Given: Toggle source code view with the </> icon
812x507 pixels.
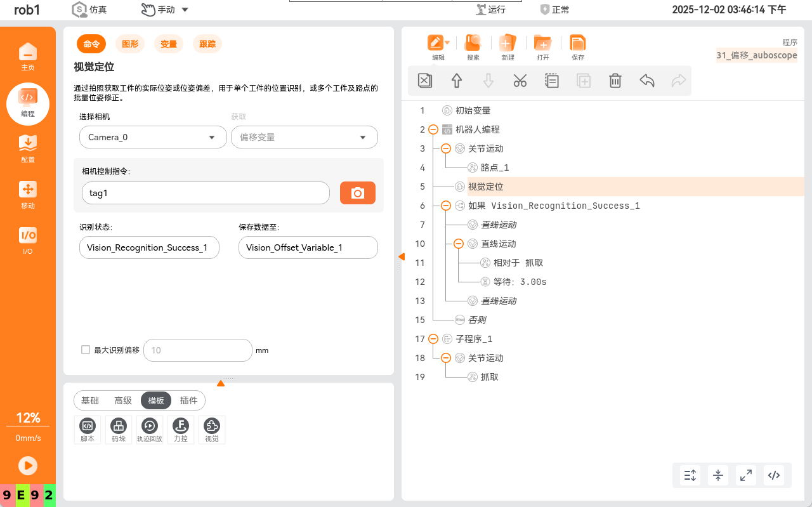Looking at the screenshot, I should 773,475.
